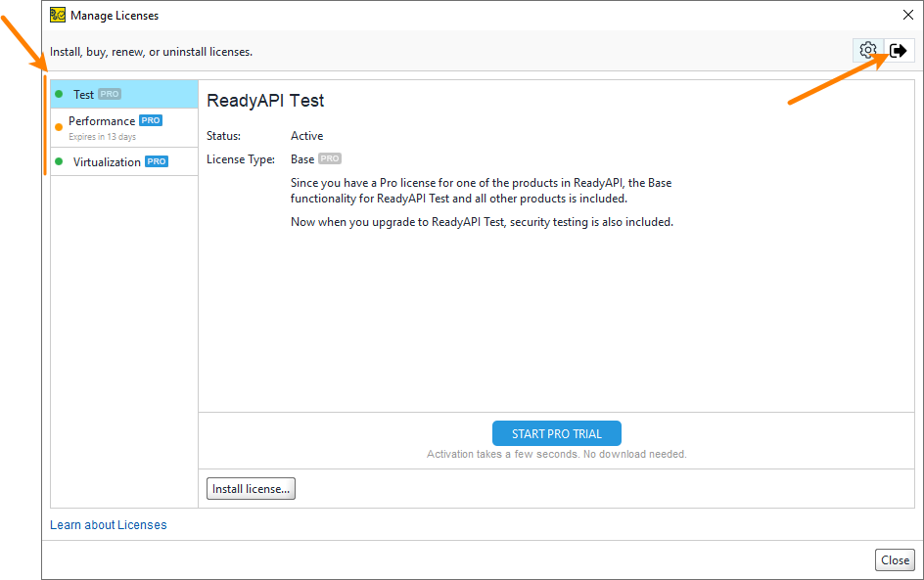Screen dimensions: 924x580
Task: Click the blue PRO badge next to Virtualization
Action: (157, 161)
